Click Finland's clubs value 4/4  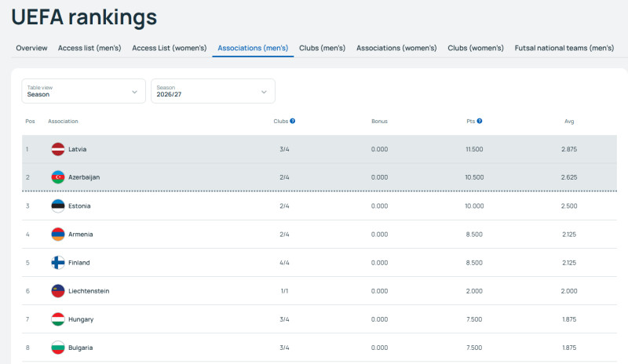(284, 263)
